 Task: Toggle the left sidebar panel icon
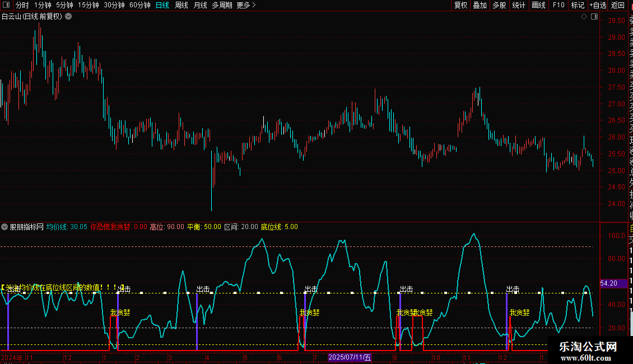(6, 5)
